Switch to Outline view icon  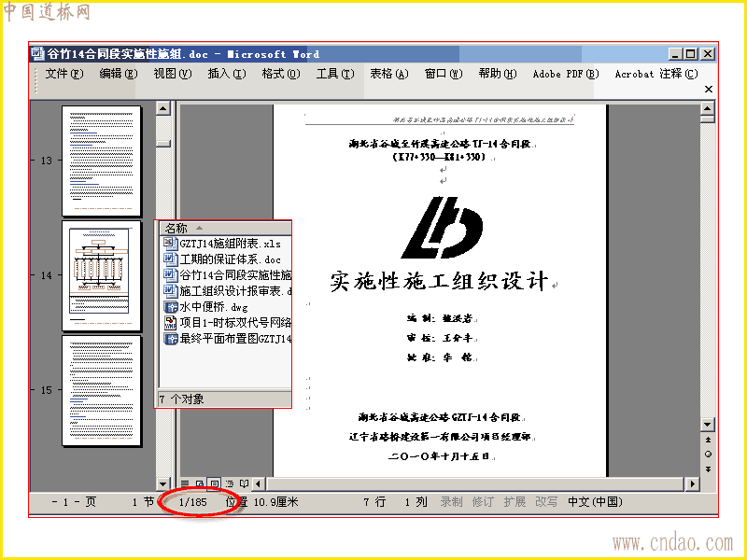pyautogui.click(x=229, y=483)
